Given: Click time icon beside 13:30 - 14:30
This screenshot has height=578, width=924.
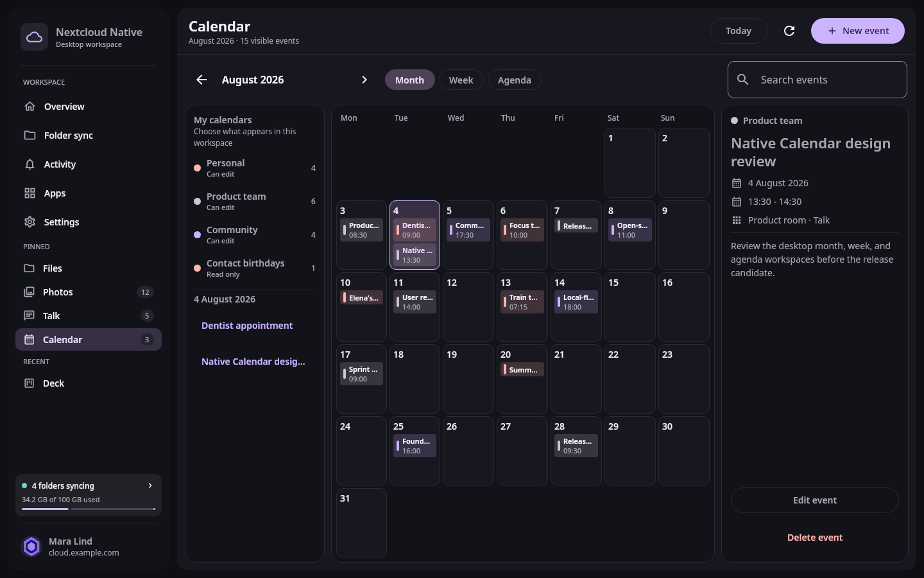Looking at the screenshot, I should [x=737, y=202].
